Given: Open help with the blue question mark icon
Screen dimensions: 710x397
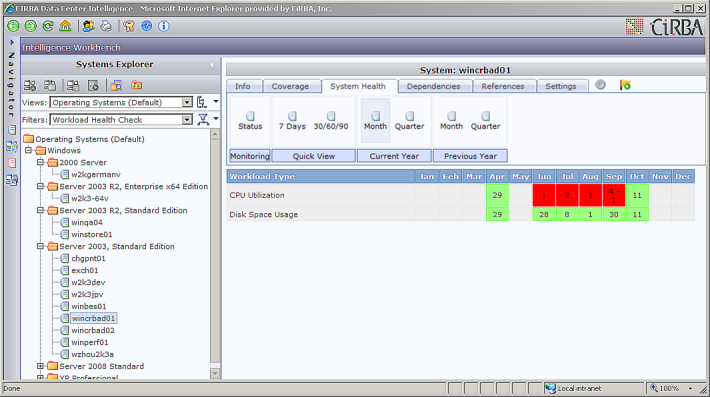Looking at the screenshot, I should pos(146,26).
